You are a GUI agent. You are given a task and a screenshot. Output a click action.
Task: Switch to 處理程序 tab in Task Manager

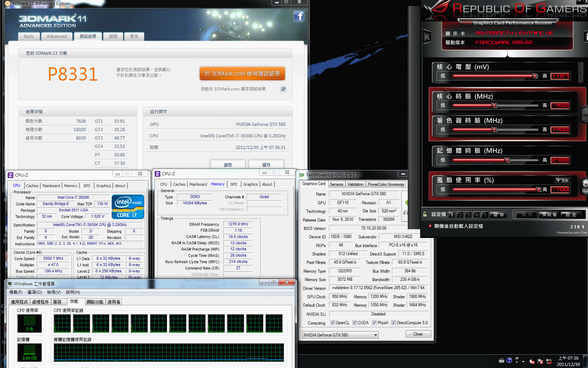click(40, 302)
